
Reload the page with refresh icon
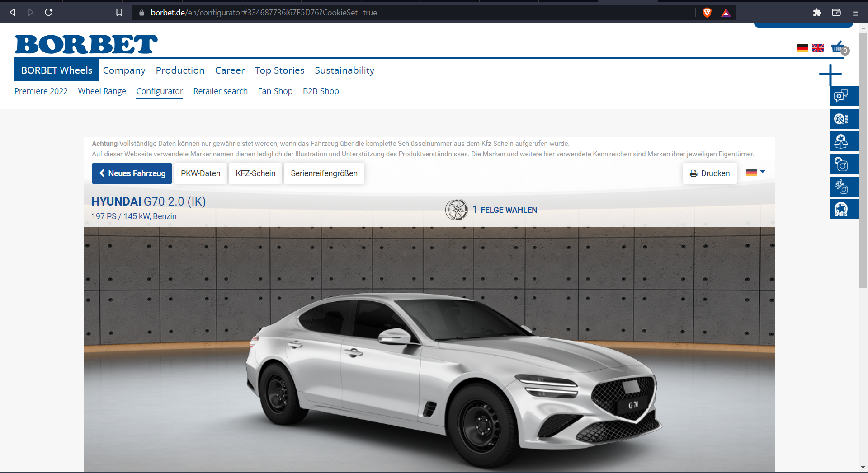pyautogui.click(x=49, y=13)
